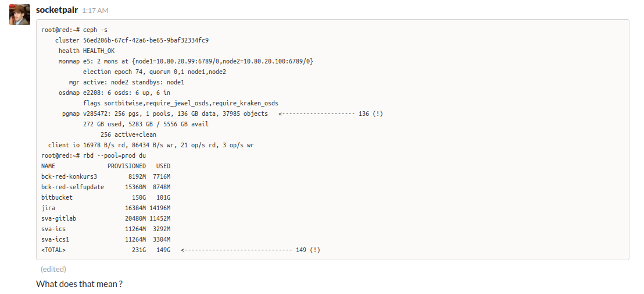Click the election epoch 74 line

tap(154, 72)
